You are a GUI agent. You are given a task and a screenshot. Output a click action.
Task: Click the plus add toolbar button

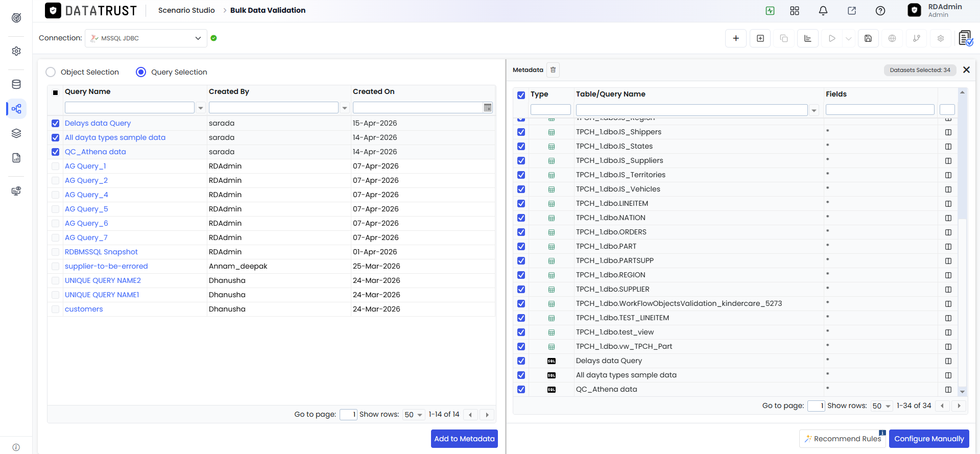(736, 38)
